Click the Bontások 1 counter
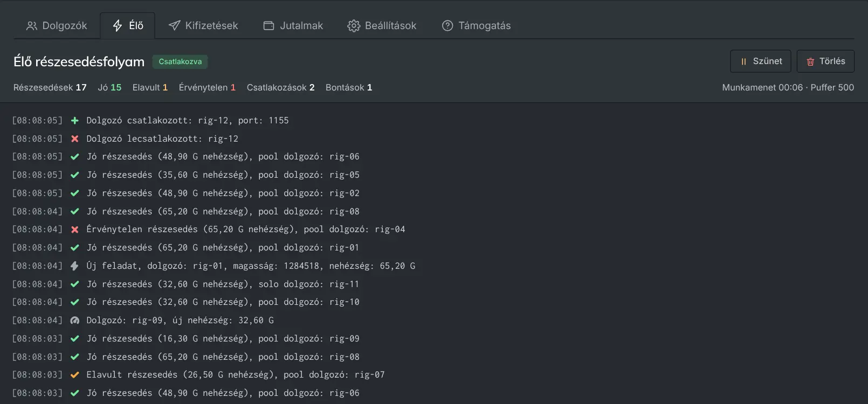Screen dimensions: 868x404 (349, 87)
